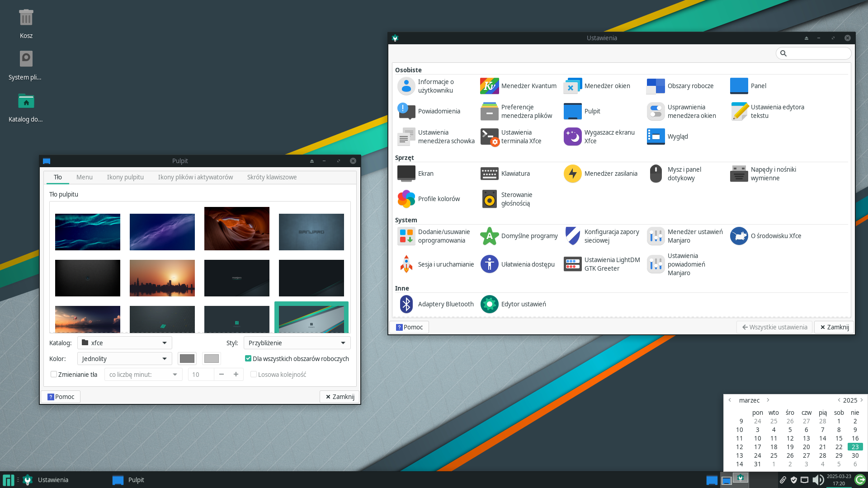Open Sterowanie głośnością settings
The width and height of the screenshot is (868, 488).
click(x=489, y=199)
